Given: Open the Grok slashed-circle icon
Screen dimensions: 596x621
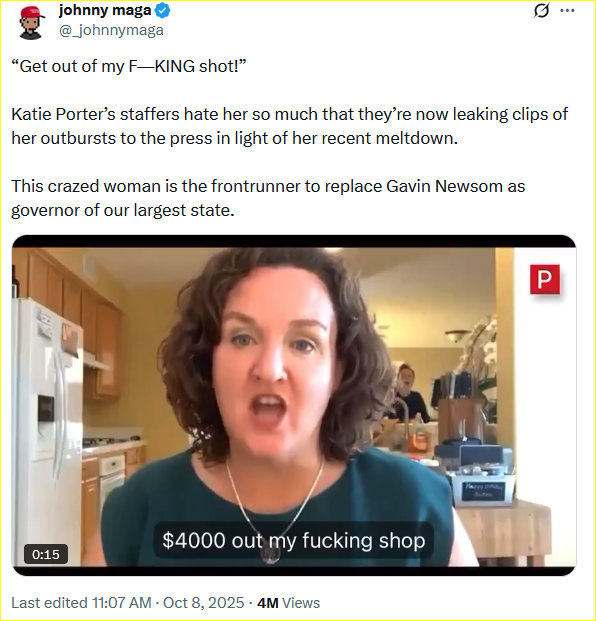Looking at the screenshot, I should [541, 11].
